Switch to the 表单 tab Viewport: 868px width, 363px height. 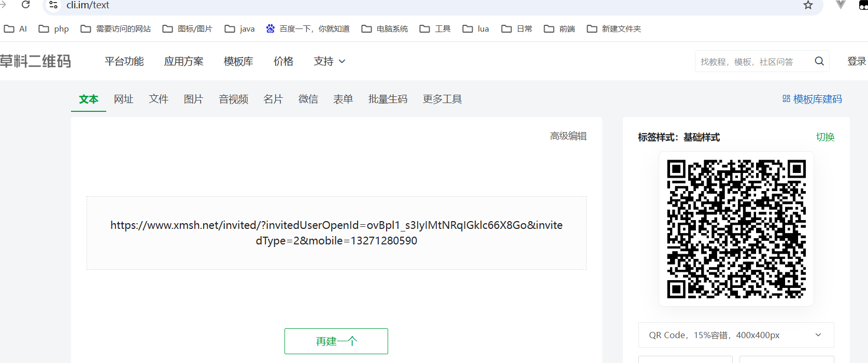(x=343, y=99)
